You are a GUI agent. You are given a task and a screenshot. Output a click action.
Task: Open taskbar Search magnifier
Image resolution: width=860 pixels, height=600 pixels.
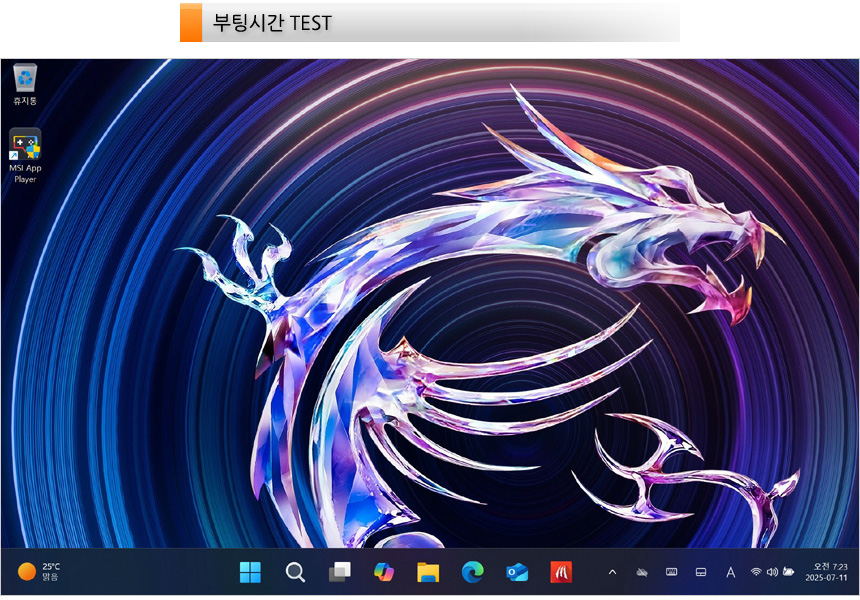pyautogui.click(x=295, y=572)
